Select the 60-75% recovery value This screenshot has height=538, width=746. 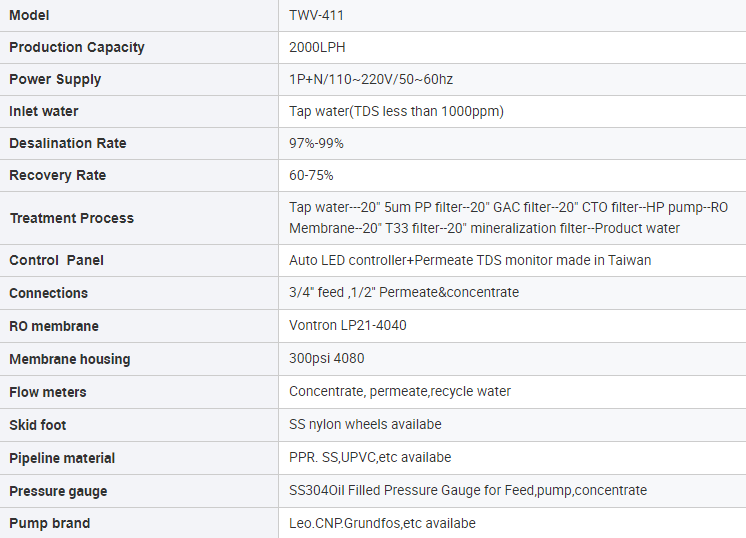[311, 175]
